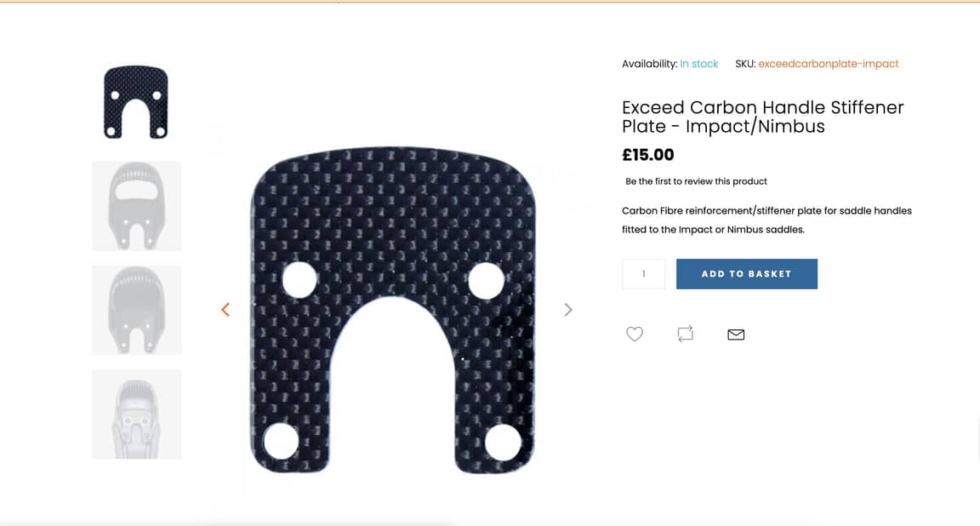Focus the quantity input field

click(643, 274)
